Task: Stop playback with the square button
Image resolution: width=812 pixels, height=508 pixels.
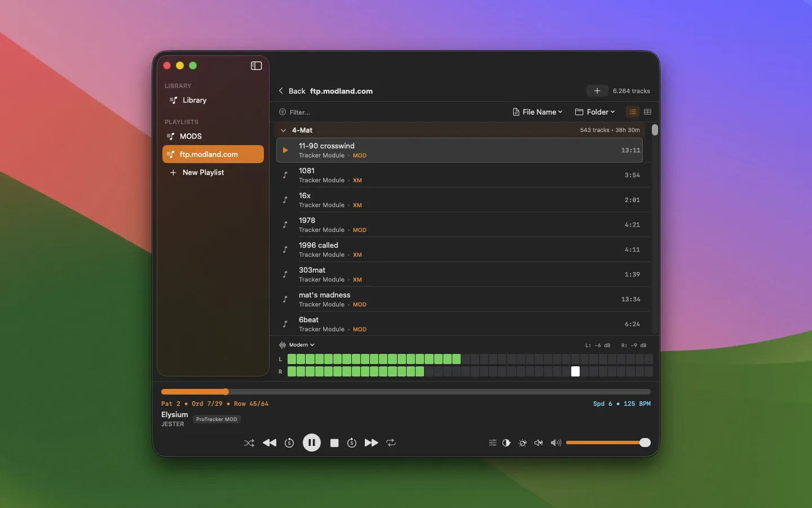Action: (x=334, y=443)
